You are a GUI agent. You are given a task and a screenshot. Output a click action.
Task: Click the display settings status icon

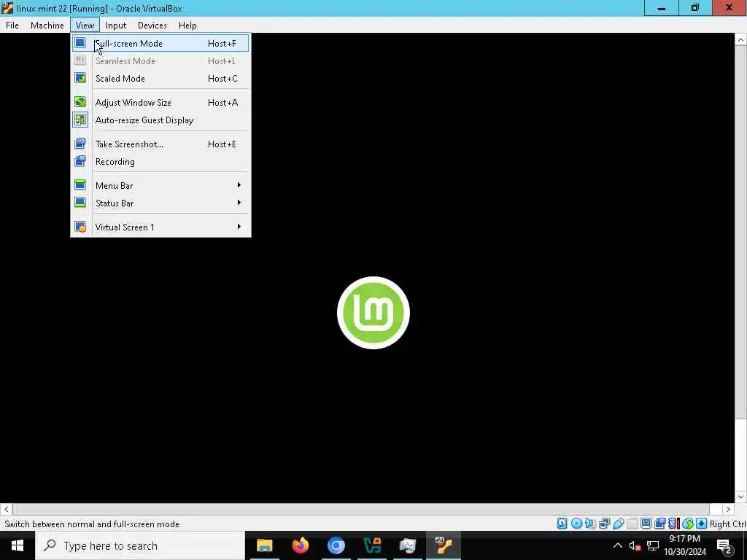click(646, 524)
